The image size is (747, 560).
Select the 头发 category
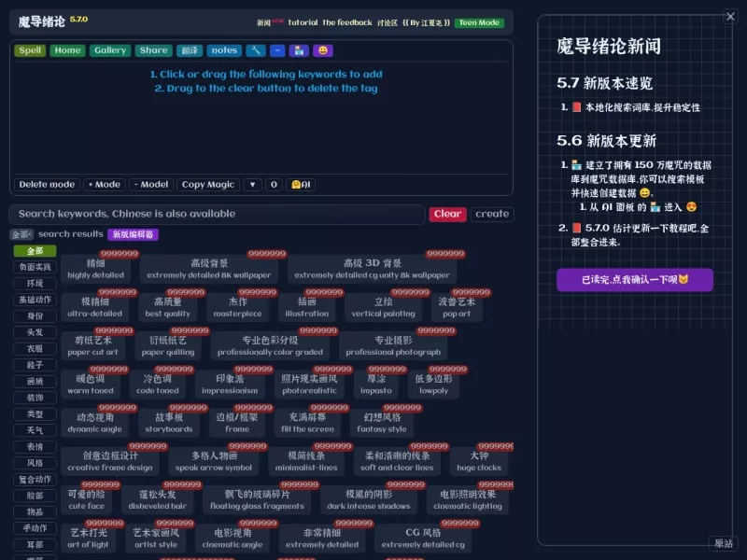pos(35,332)
